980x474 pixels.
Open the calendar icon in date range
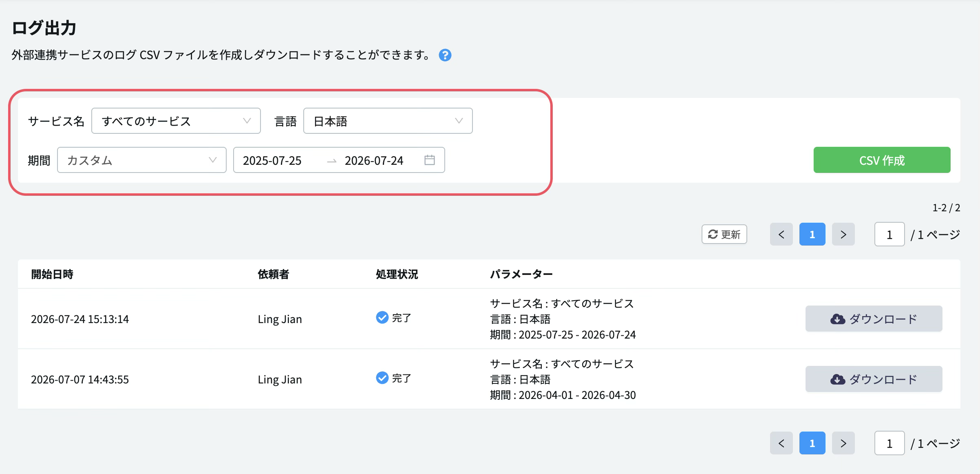coord(429,160)
